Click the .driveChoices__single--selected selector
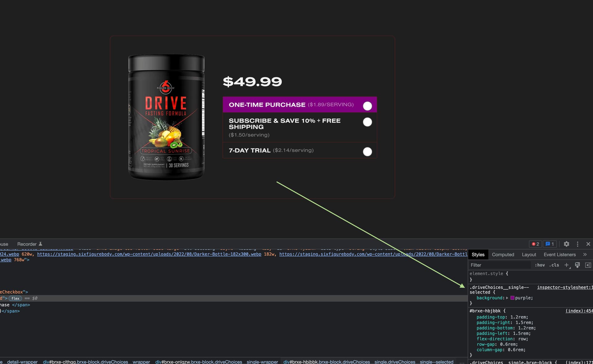Screen dimensions: 593x364 [499, 290]
